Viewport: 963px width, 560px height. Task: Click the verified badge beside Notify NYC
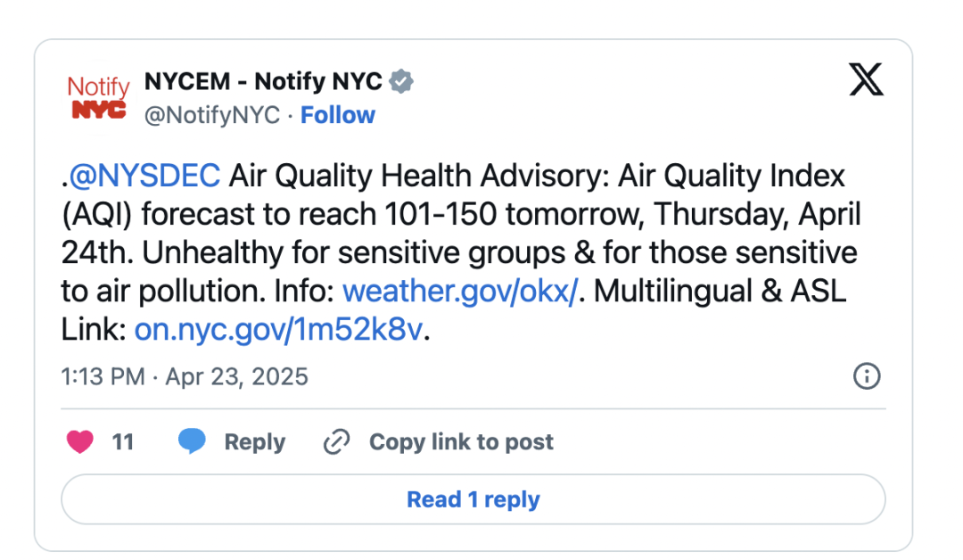401,81
